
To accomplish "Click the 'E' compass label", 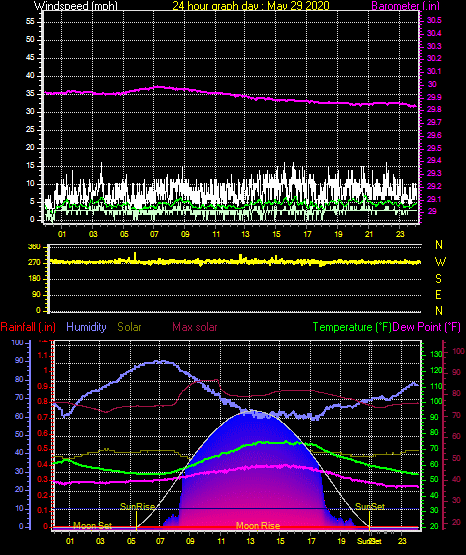I will coord(438,294).
